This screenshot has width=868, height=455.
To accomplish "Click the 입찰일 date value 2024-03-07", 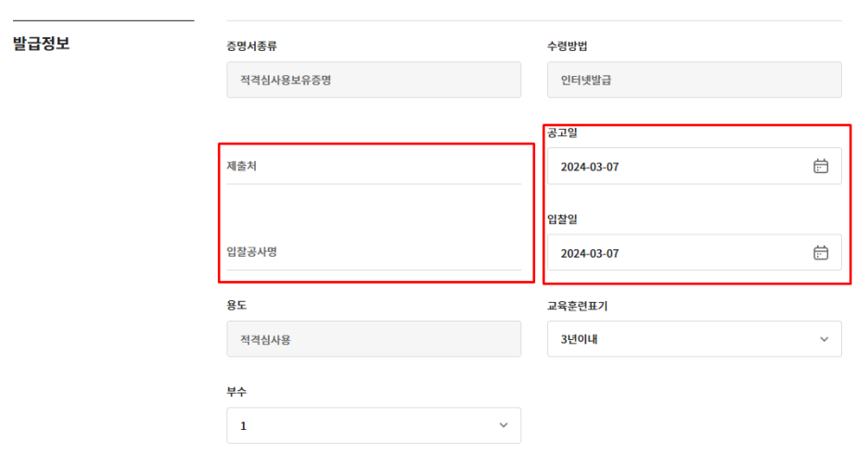I will (590, 254).
